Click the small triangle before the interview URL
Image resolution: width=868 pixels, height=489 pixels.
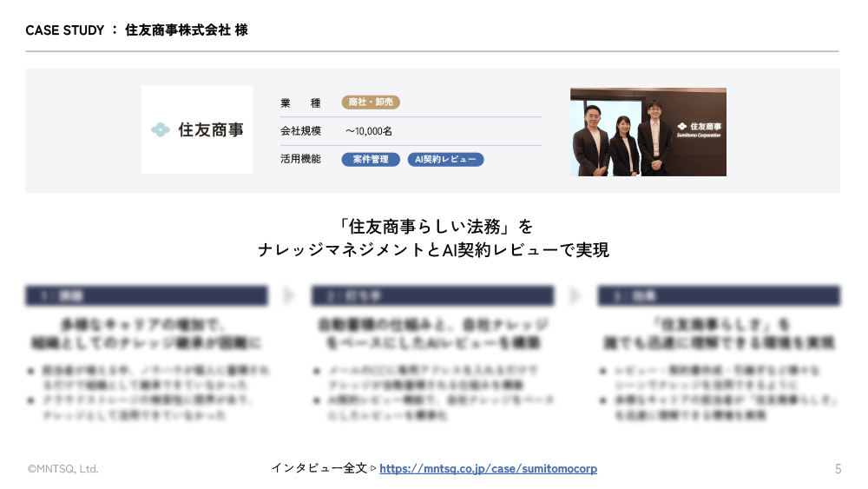[373, 468]
